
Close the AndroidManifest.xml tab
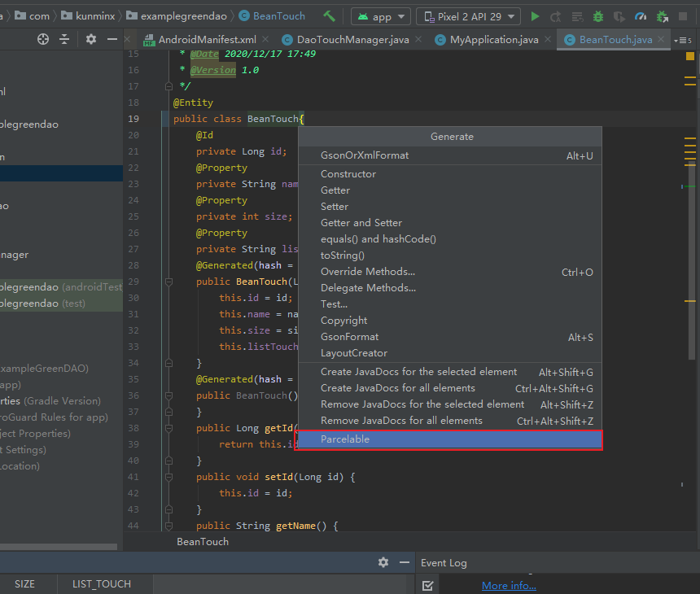coord(265,39)
